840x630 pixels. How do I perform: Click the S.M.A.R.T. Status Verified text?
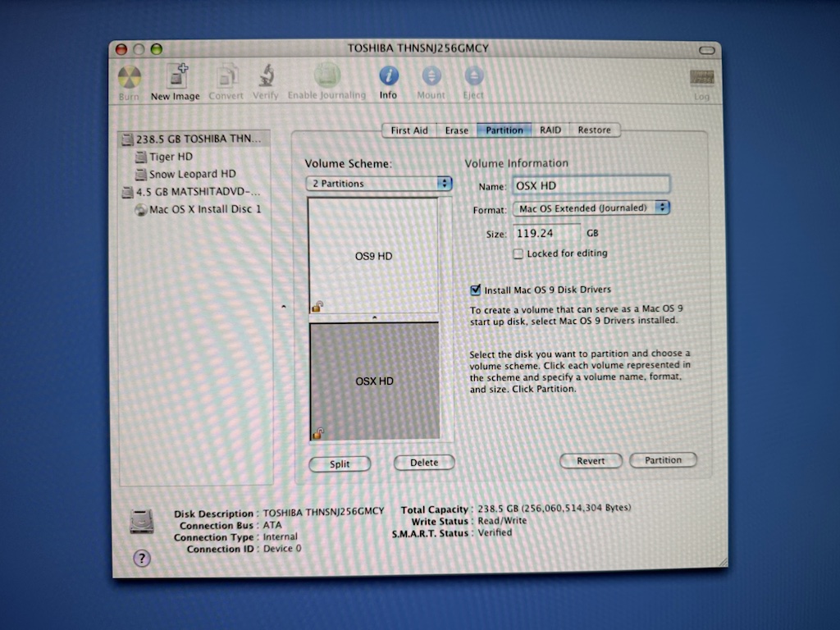tap(495, 532)
